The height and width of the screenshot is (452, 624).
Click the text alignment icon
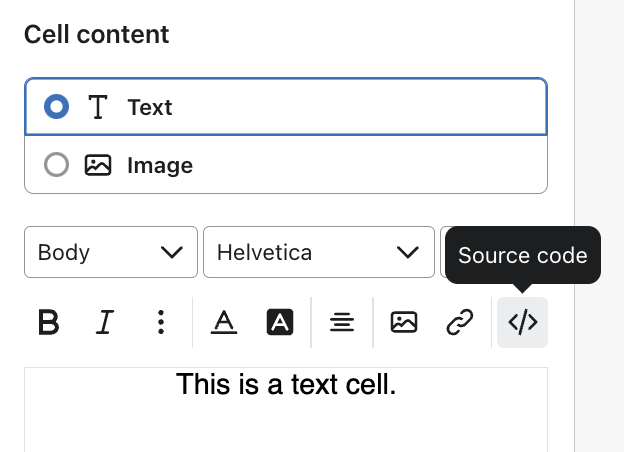[342, 322]
